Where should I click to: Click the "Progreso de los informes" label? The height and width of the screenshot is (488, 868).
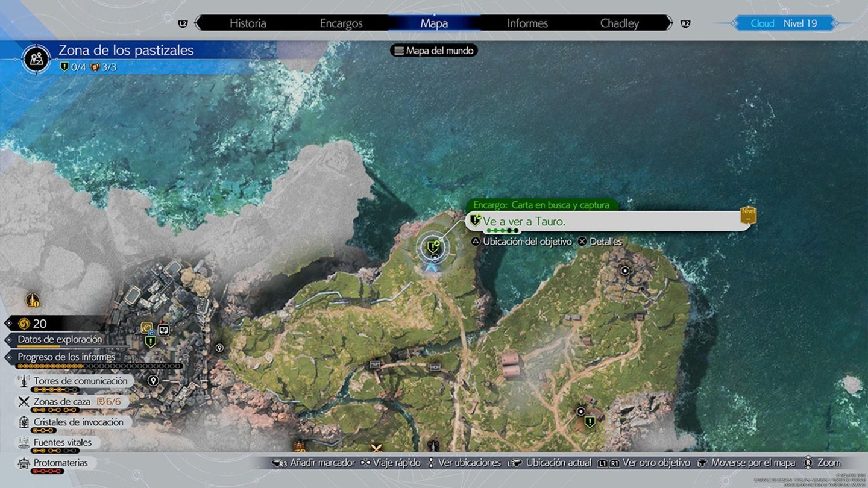tap(66, 357)
